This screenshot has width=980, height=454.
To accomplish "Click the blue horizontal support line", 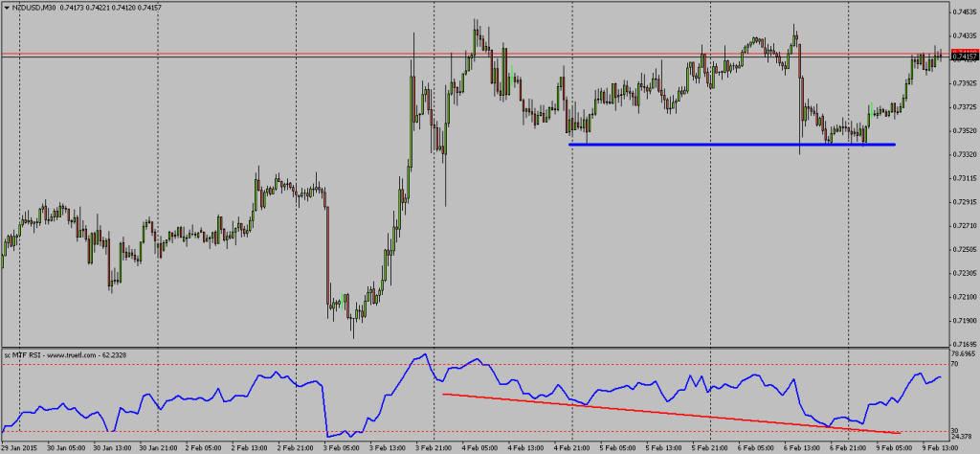I will pos(732,145).
